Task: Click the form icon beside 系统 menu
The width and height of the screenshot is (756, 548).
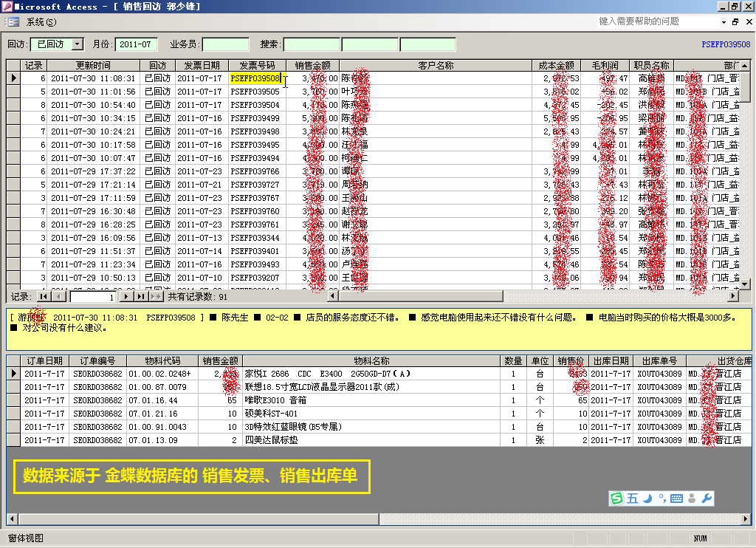Action: tap(13, 22)
